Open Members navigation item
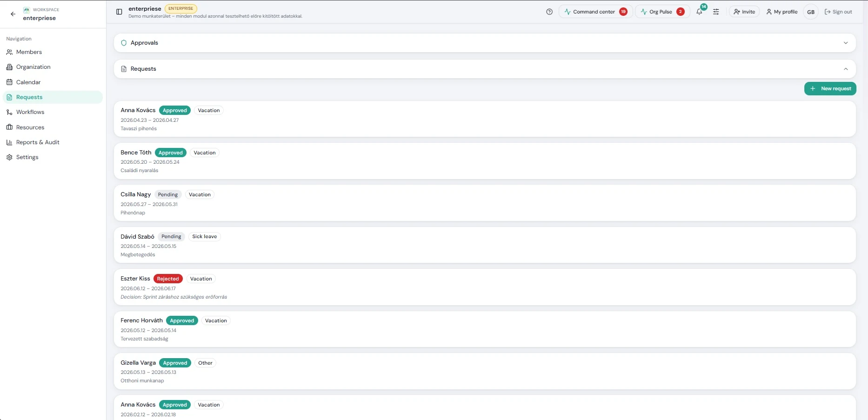Image resolution: width=868 pixels, height=420 pixels. [x=53, y=52]
